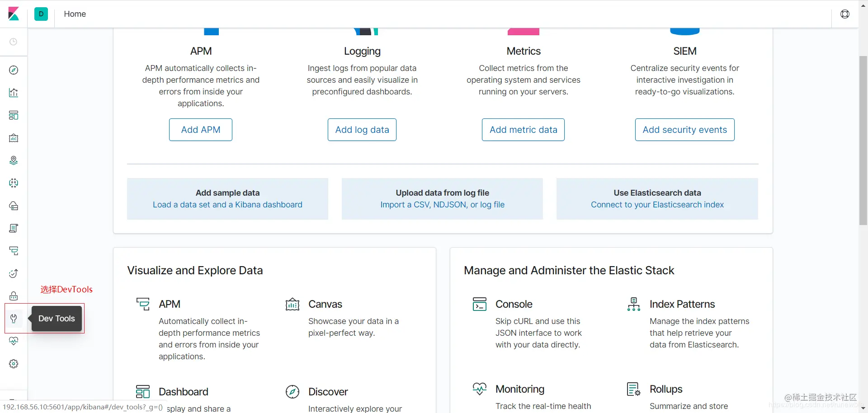The image size is (868, 413).
Task: Open Canvas from the left sidebar
Action: click(14, 138)
